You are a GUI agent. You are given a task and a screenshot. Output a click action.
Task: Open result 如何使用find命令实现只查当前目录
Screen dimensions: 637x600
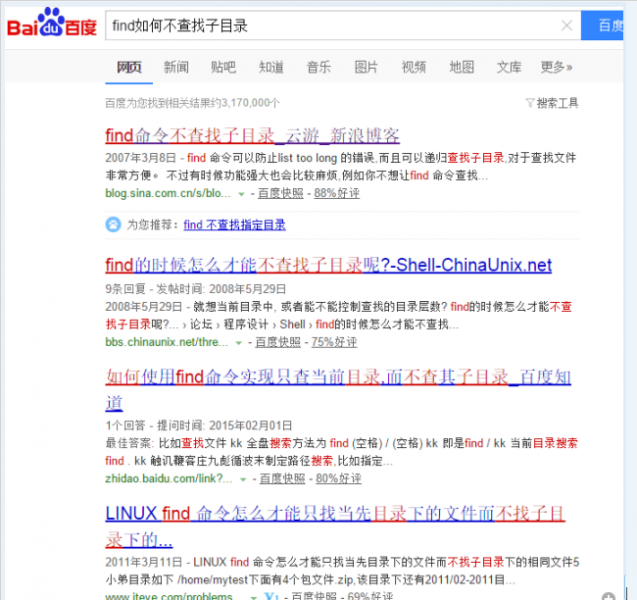(338, 390)
